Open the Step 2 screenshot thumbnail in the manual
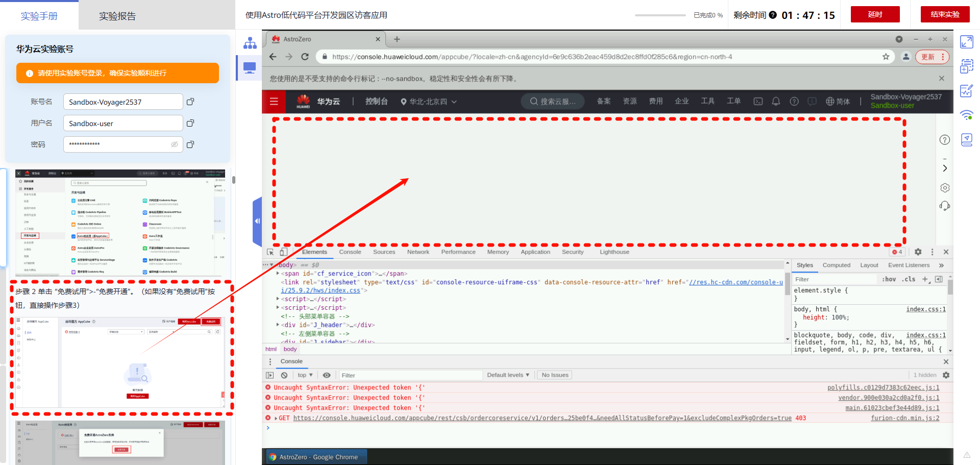980x465 pixels. (120, 362)
